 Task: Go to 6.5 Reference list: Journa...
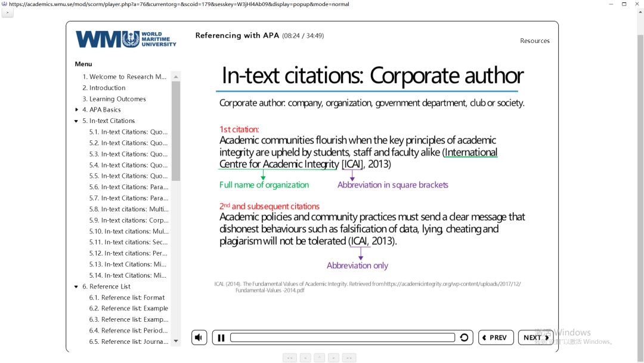coord(129,342)
